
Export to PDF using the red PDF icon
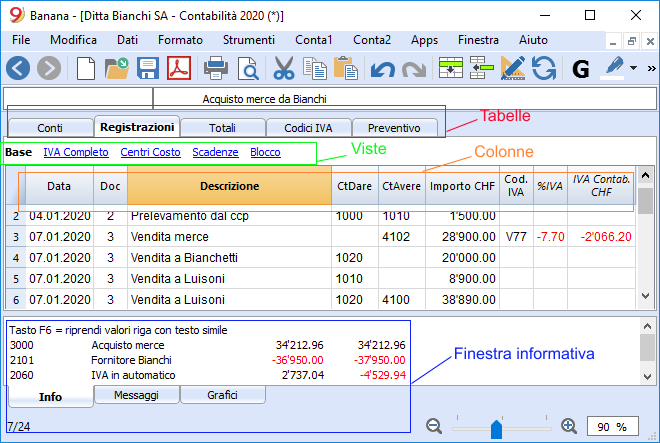(179, 68)
